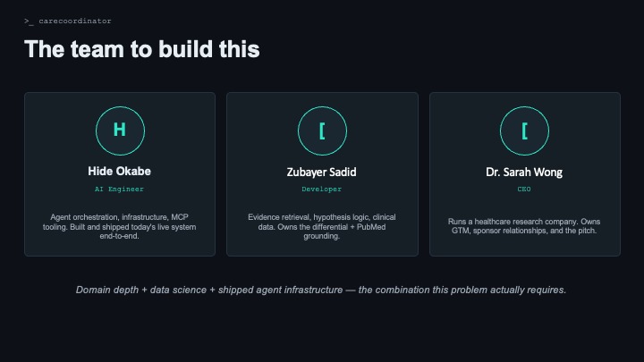Select the Hide Okabe name
The image size is (644, 362).
point(119,171)
